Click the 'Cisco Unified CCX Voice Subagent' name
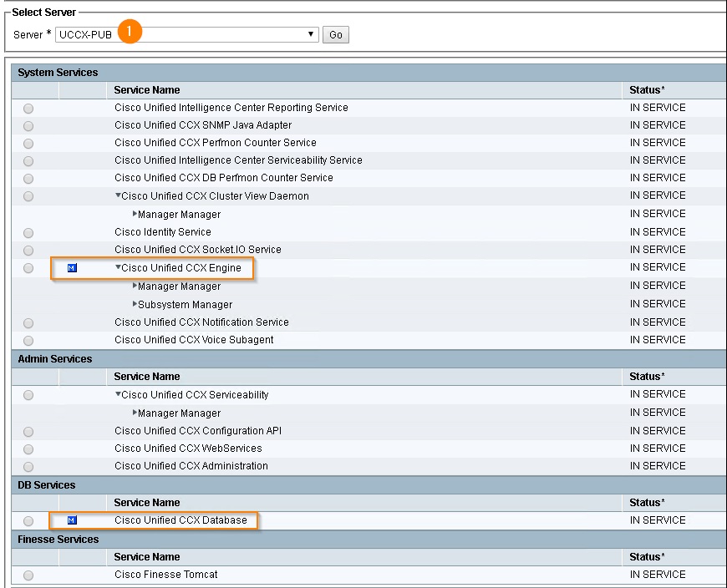This screenshot has width=727, height=588. pyautogui.click(x=194, y=340)
